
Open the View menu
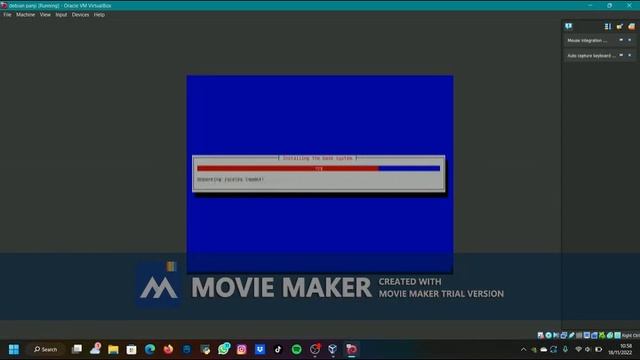[45, 15]
